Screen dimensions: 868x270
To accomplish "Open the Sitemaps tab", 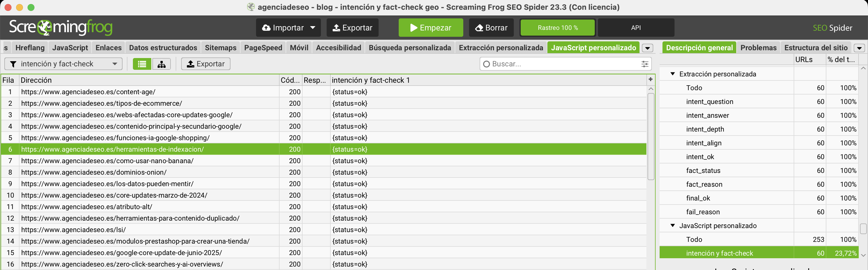I will [x=220, y=47].
